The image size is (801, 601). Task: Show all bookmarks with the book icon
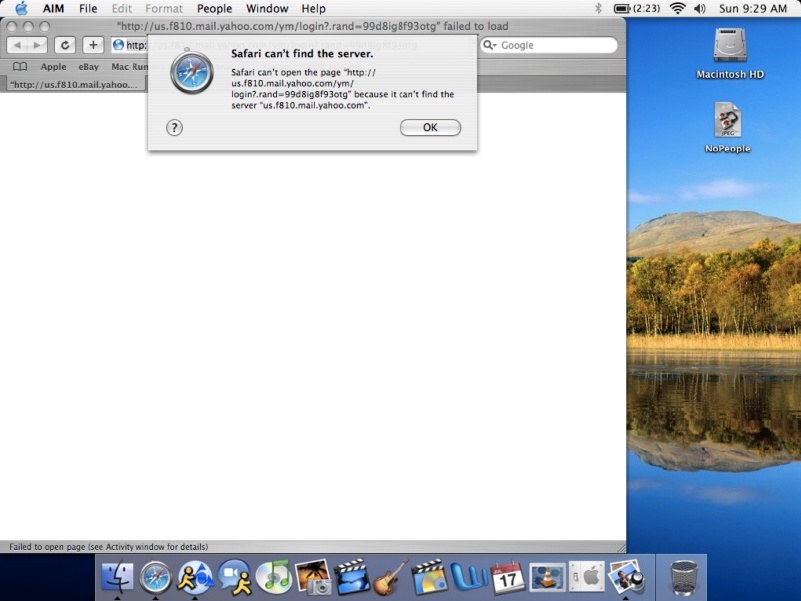(x=20, y=66)
